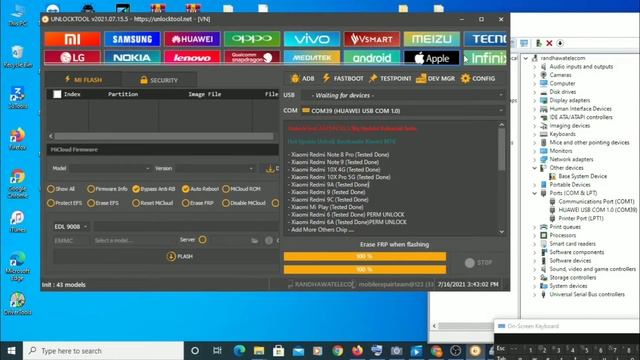640x360 pixels.
Task: Click the firmware download icon
Action: point(270,168)
